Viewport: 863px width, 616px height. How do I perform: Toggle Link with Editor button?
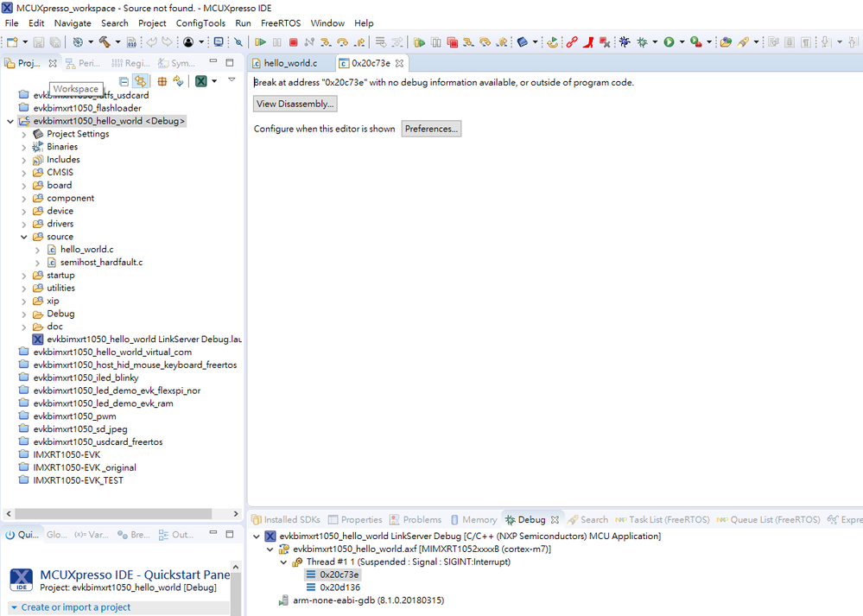[x=140, y=81]
